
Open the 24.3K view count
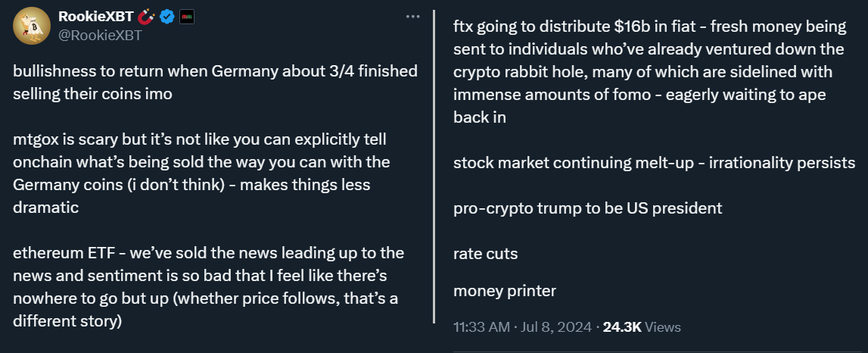point(621,327)
